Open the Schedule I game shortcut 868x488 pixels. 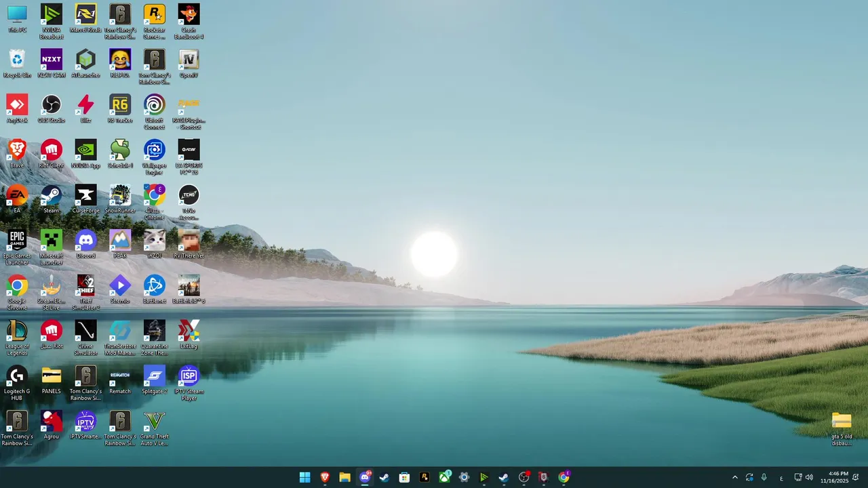pyautogui.click(x=120, y=155)
